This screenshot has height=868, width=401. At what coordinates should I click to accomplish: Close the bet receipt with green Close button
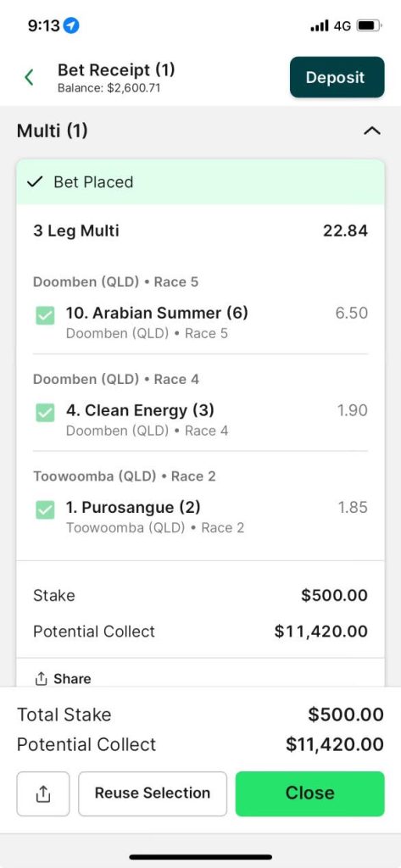309,793
